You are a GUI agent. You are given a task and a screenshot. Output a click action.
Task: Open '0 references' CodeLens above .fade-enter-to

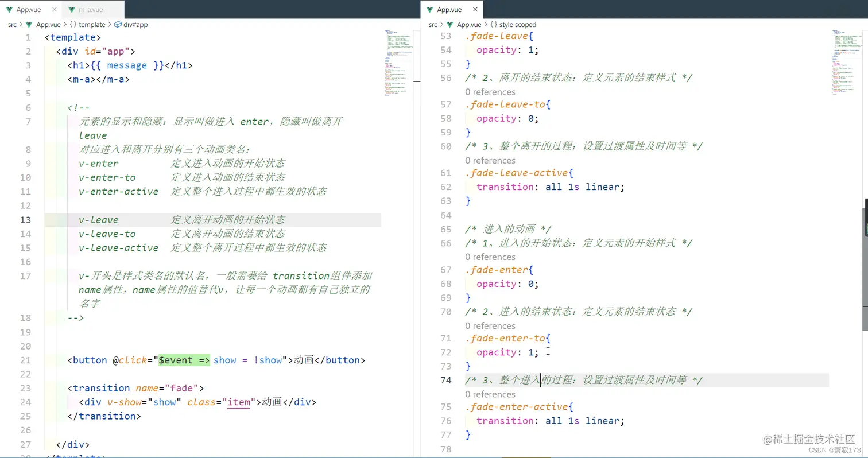click(x=490, y=325)
